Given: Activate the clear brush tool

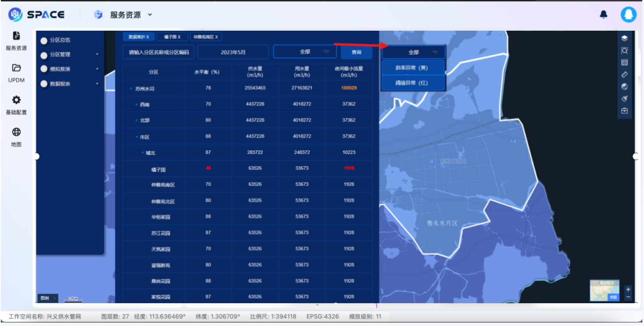Looking at the screenshot, I should (624, 99).
